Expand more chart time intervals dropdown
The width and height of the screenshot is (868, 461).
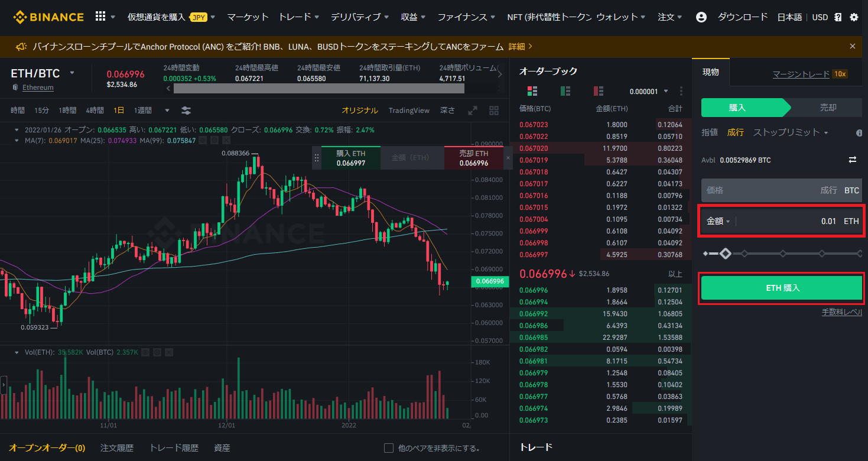tap(167, 111)
